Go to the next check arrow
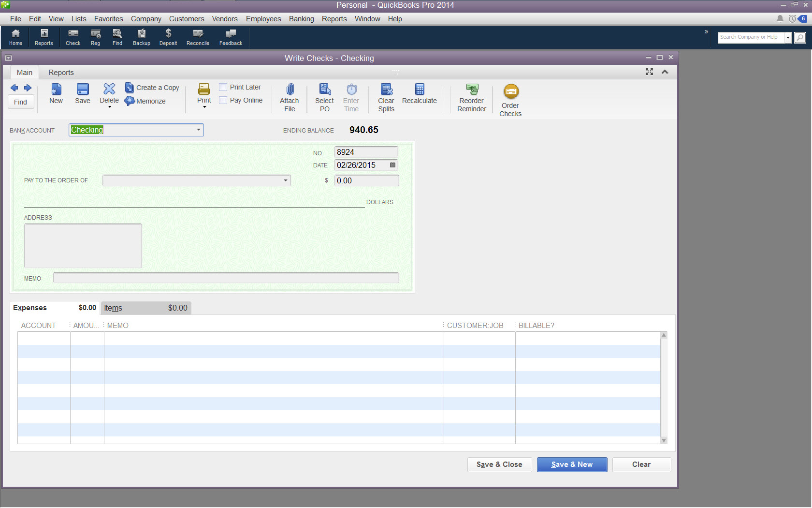The image size is (812, 508). coord(28,88)
